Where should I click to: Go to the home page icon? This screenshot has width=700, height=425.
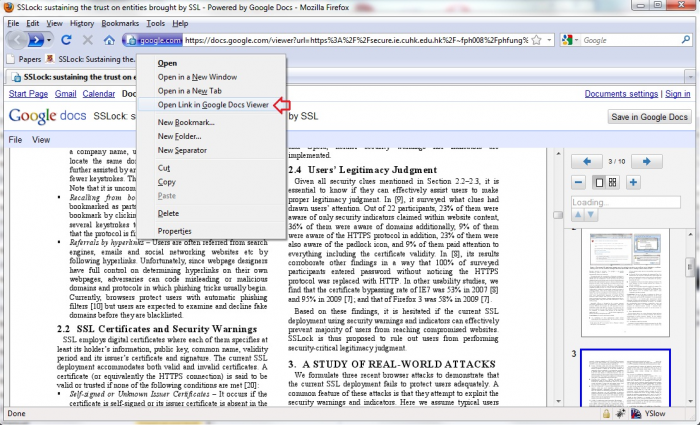click(109, 40)
